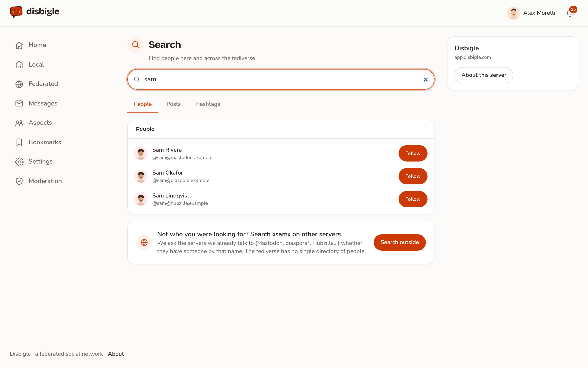The width and height of the screenshot is (588, 368).
Task: Go to Home in the sidebar
Action: coord(37,45)
